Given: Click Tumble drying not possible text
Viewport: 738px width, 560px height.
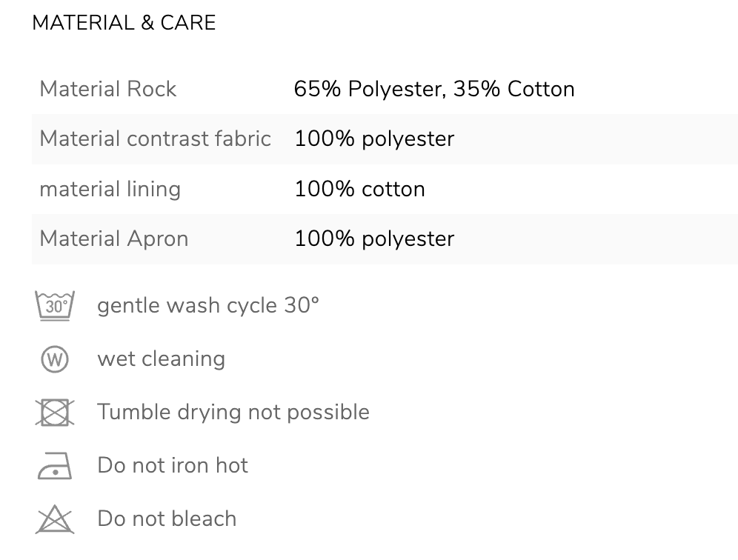Looking at the screenshot, I should point(233,413).
